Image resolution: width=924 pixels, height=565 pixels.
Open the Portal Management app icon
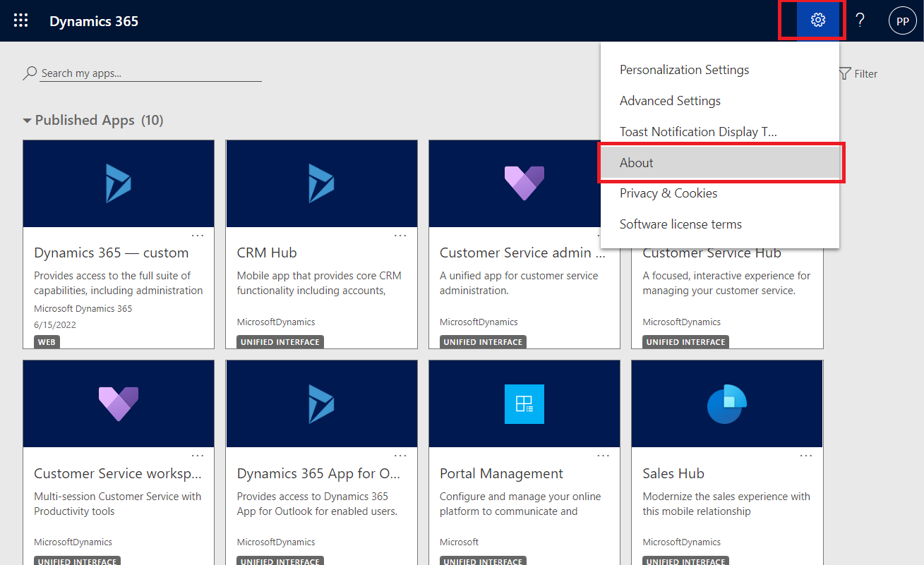[524, 404]
